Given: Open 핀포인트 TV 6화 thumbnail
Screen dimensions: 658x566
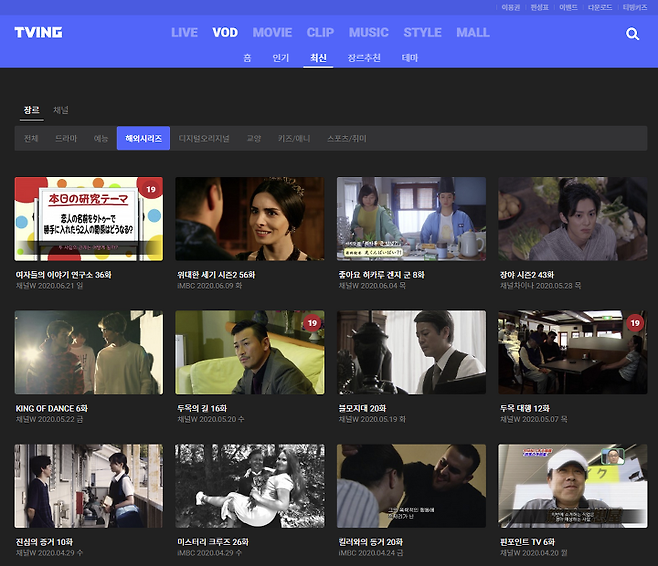Looking at the screenshot, I should pos(572,486).
